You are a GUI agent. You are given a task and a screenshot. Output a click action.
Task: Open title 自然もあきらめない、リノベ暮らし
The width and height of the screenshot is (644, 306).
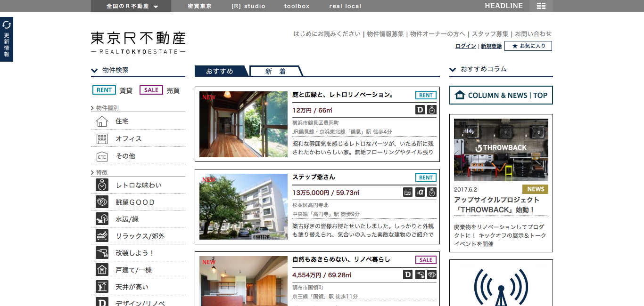pos(341,259)
